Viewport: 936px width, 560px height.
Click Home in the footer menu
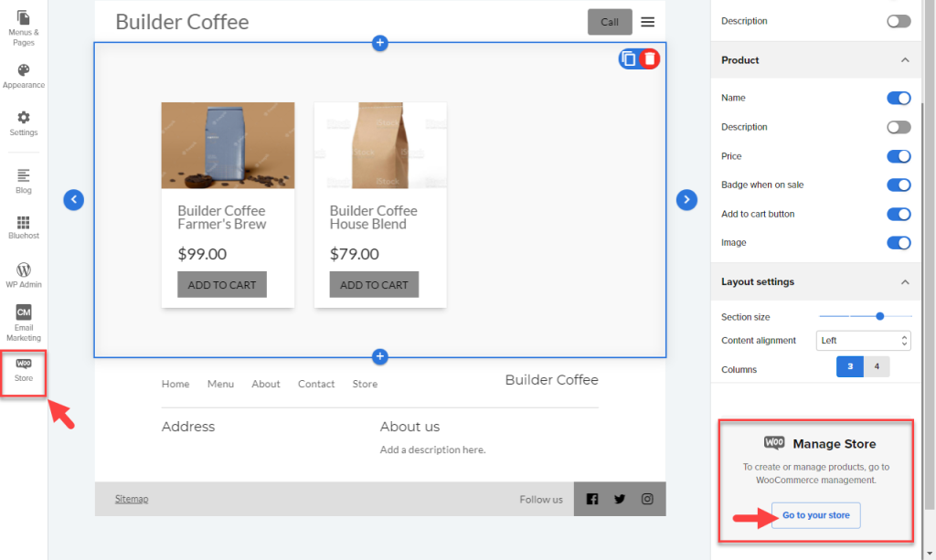pyautogui.click(x=175, y=384)
